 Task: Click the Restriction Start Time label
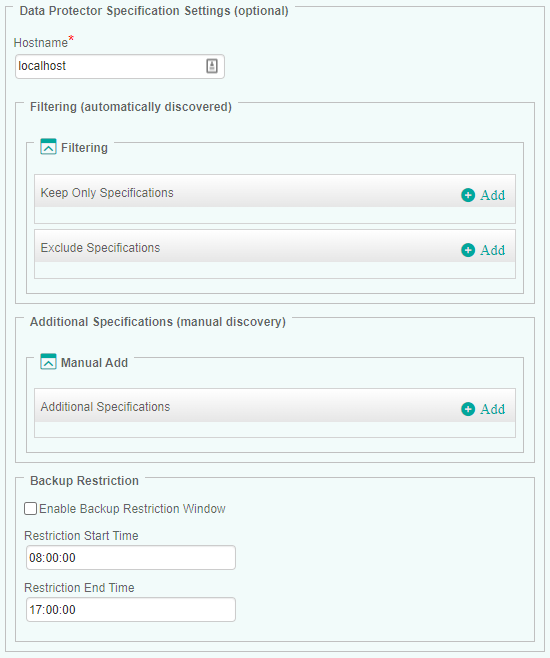(x=81, y=535)
